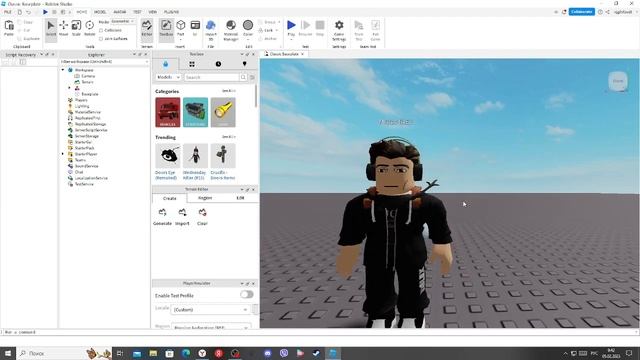Open Toolbox Creations tab icon
The height and width of the screenshot is (360, 640).
pyautogui.click(x=244, y=64)
